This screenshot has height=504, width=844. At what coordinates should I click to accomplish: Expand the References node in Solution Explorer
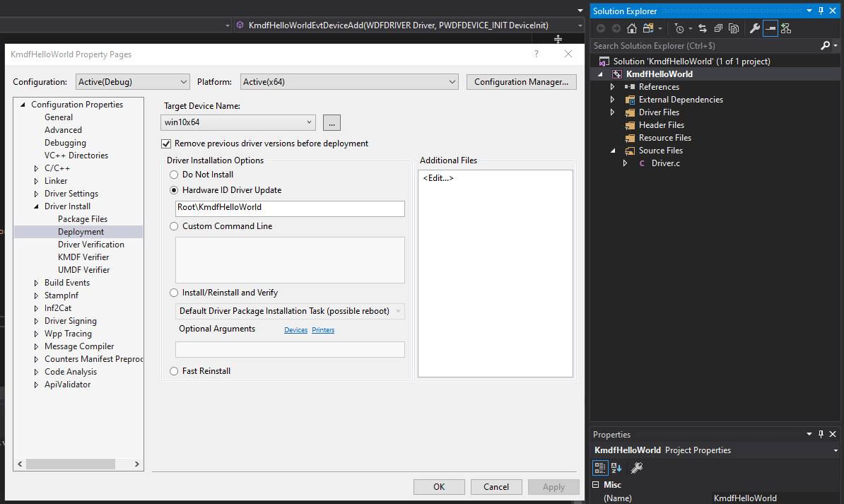[612, 87]
